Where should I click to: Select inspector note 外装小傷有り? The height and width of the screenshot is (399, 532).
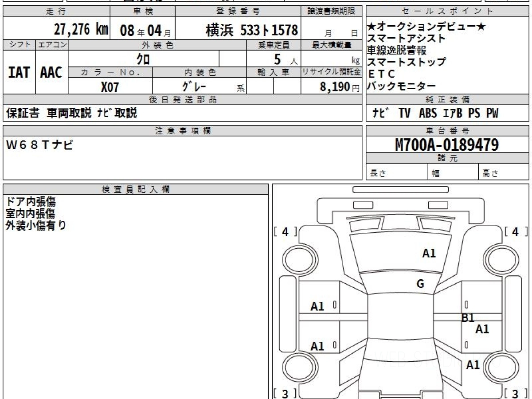[x=36, y=225]
